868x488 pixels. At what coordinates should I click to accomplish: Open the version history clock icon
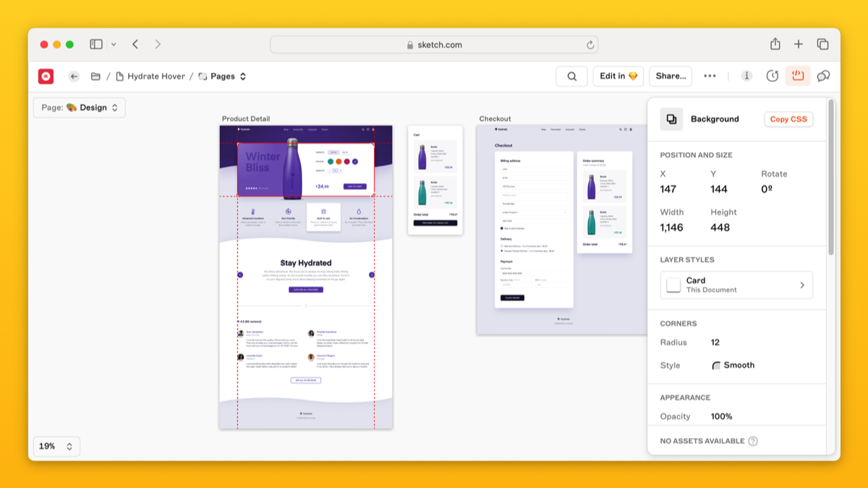coord(772,76)
